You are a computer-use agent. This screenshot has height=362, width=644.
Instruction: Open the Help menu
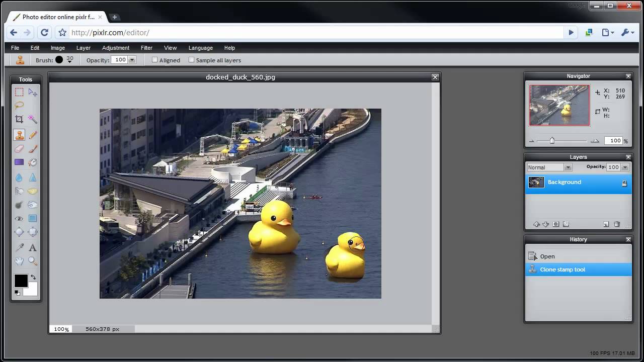(229, 48)
